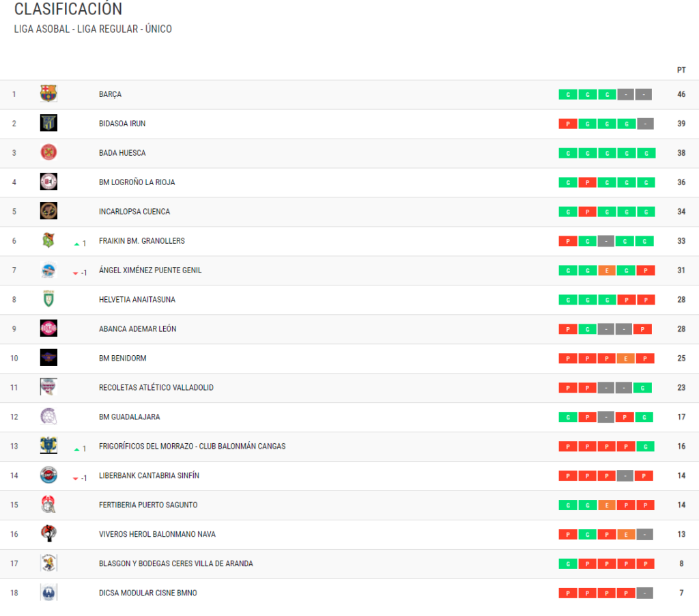Click Fertiberia Puerto Sagunto's orange E box
This screenshot has width=699, height=616.
point(607,505)
